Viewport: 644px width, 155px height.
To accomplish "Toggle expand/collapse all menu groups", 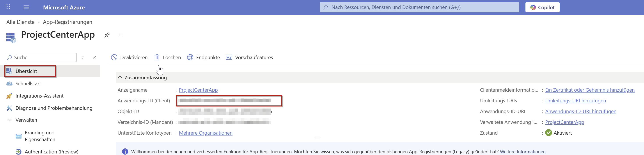I will (83, 57).
